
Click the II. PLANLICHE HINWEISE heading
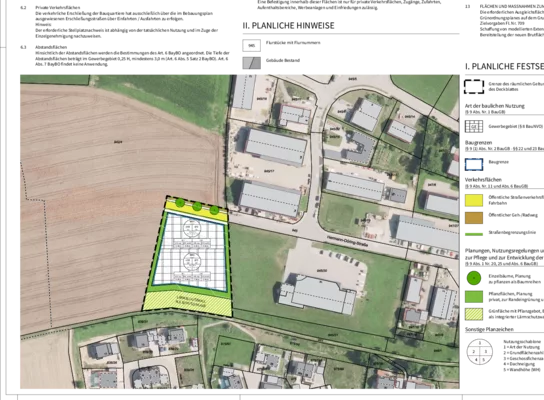288,26
